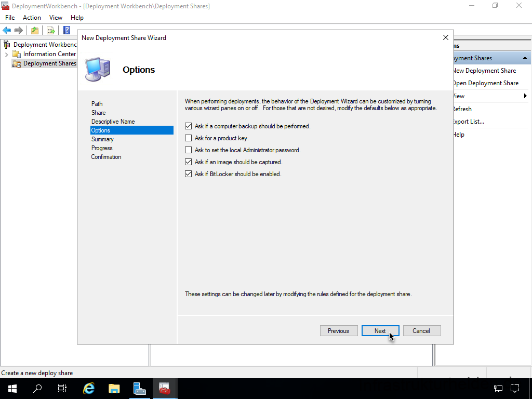
Task: Open Server Manager from taskbar
Action: point(139,389)
